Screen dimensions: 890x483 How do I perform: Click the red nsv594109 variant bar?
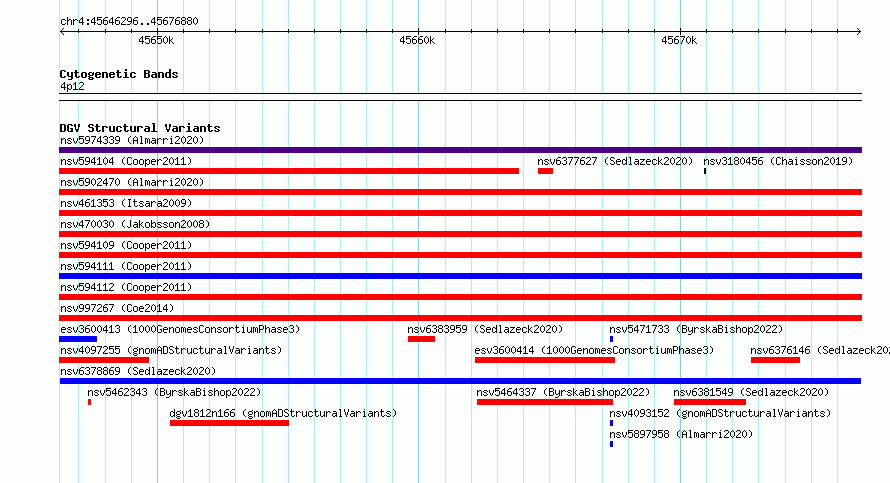(460, 255)
